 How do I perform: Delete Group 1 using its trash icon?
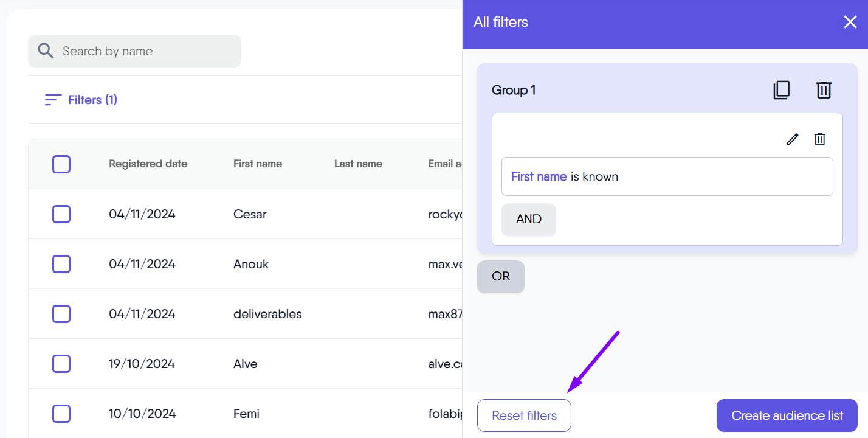(x=823, y=90)
